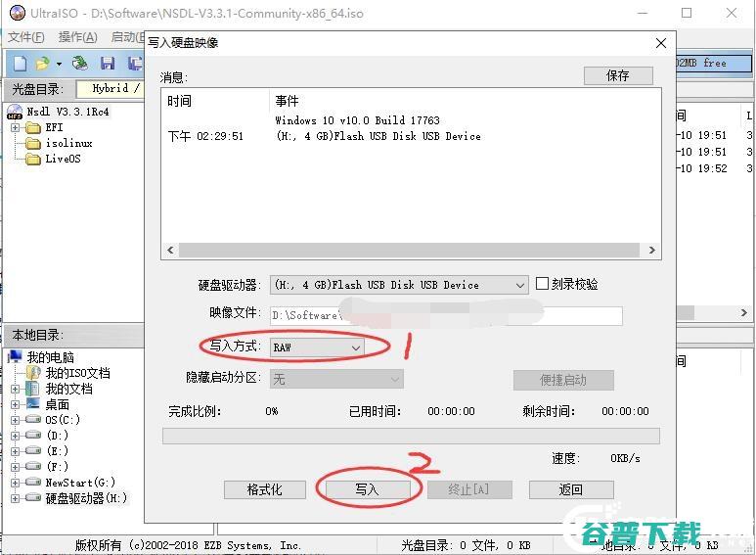Select the EFI folder in disc tree
This screenshot has width=756, height=555.
[54, 127]
